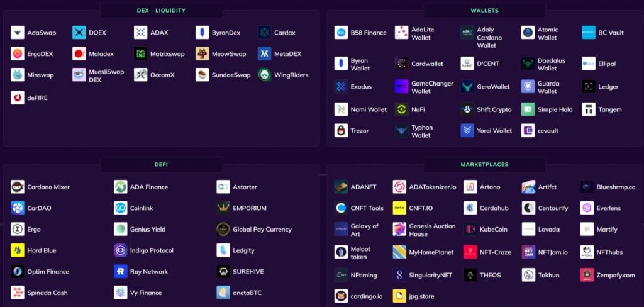This screenshot has height=307, width=644.
Task: Click the CNFT.IO yellow icon
Action: coord(399,208)
